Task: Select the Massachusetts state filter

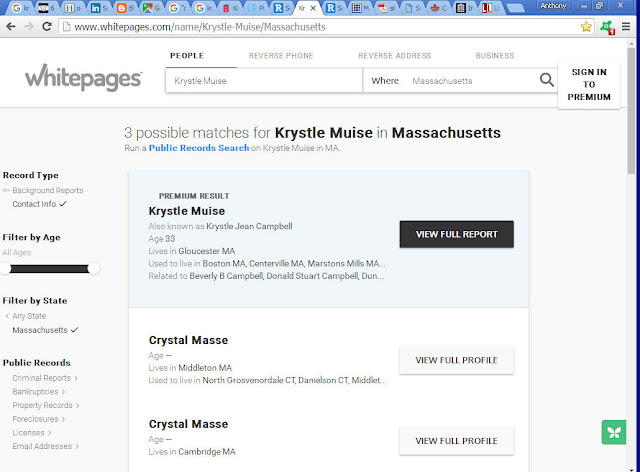Action: 40,330
